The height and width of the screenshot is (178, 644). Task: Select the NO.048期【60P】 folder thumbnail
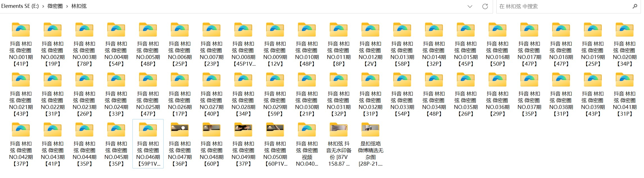[x=212, y=130]
